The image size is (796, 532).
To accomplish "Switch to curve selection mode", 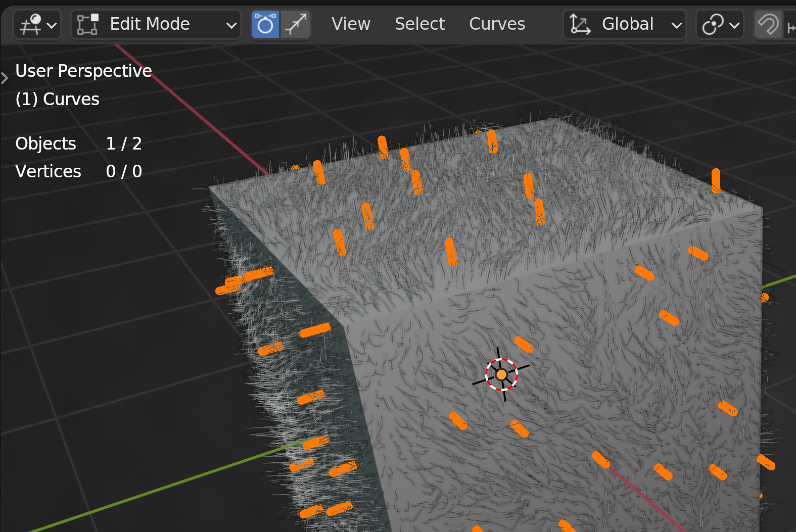I will point(296,24).
